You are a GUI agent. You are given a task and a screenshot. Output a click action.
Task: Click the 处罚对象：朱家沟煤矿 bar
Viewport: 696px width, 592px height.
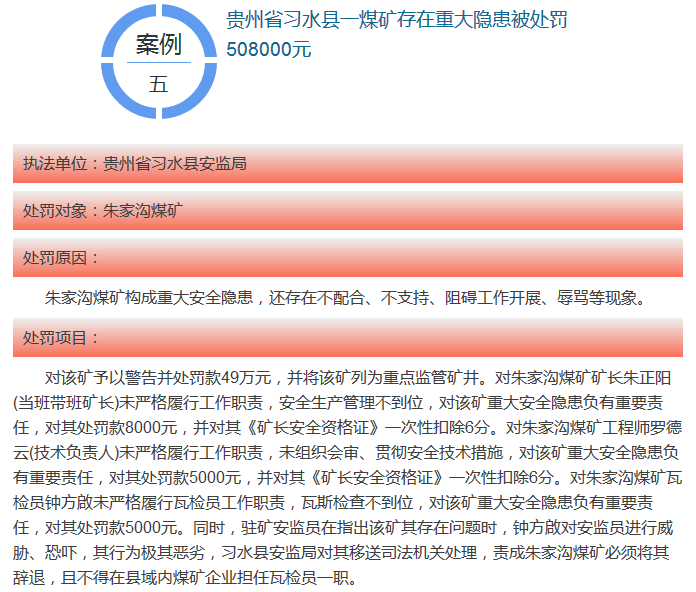click(x=348, y=210)
